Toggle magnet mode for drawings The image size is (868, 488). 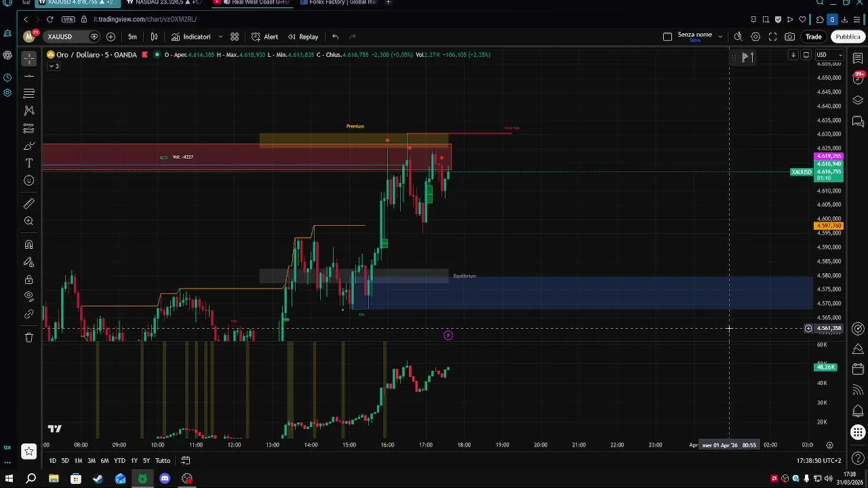[28, 245]
